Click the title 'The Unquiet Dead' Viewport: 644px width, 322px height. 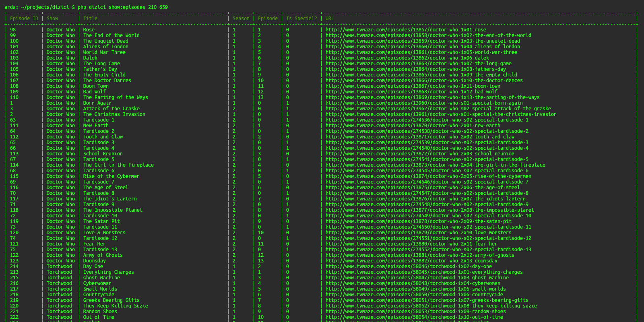[106, 41]
